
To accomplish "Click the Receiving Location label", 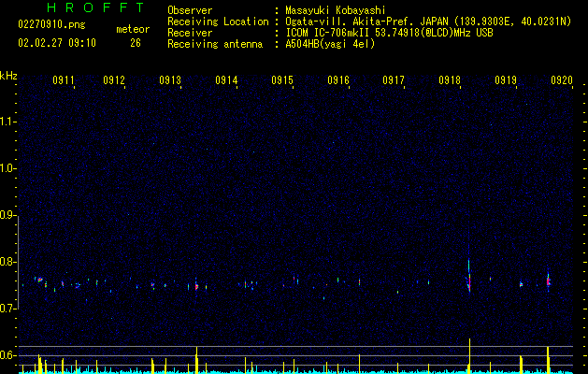I will click(x=218, y=22).
